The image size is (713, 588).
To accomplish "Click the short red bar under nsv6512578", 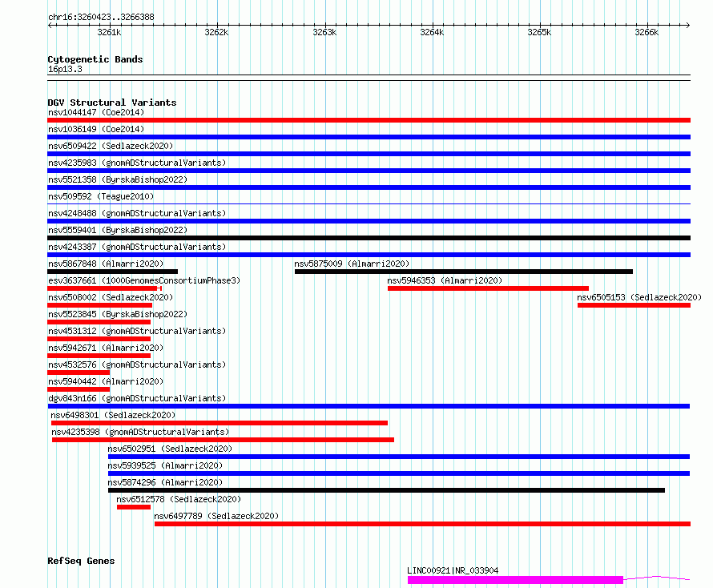I will (134, 507).
